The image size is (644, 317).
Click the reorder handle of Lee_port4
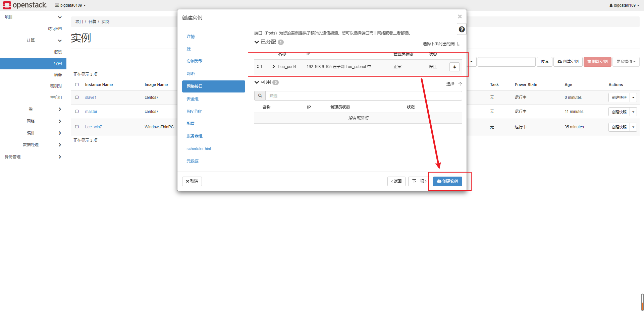(258, 67)
